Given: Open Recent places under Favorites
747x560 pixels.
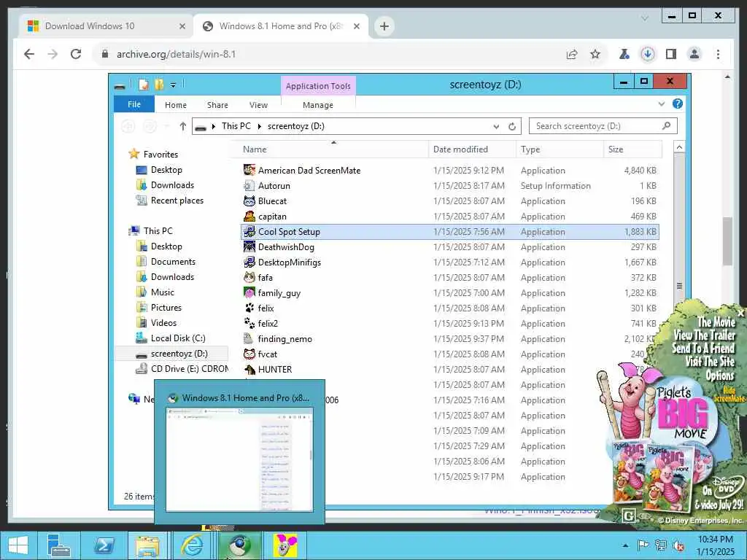Looking at the screenshot, I should (x=177, y=201).
